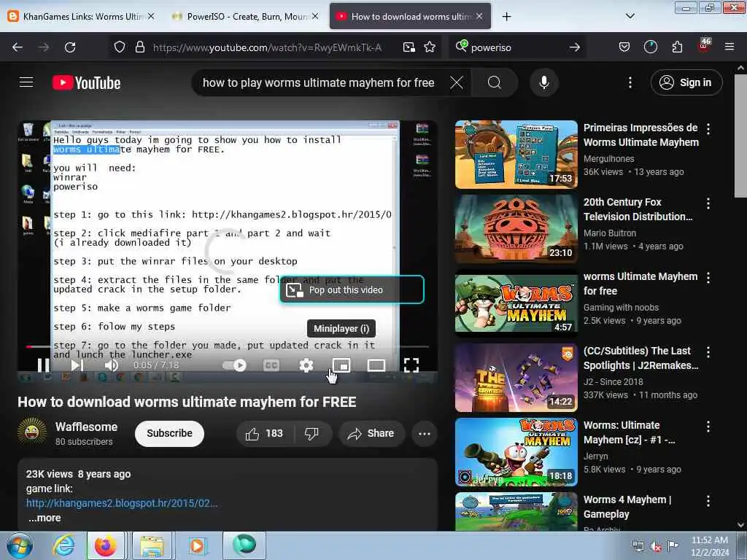Open 20th Century Fox video thumbnail

[x=516, y=228]
